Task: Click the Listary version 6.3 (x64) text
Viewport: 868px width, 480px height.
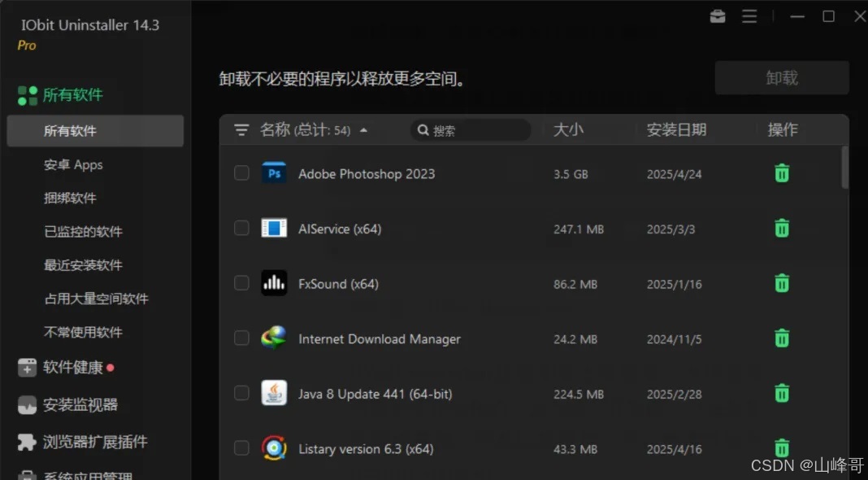Action: pyautogui.click(x=366, y=448)
